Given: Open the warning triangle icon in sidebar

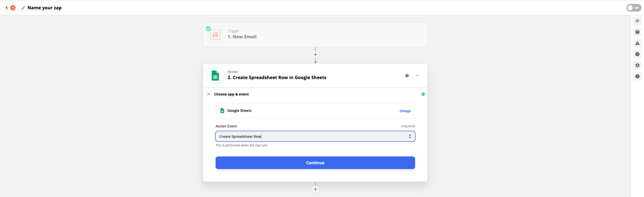Looking at the screenshot, I should point(637,43).
